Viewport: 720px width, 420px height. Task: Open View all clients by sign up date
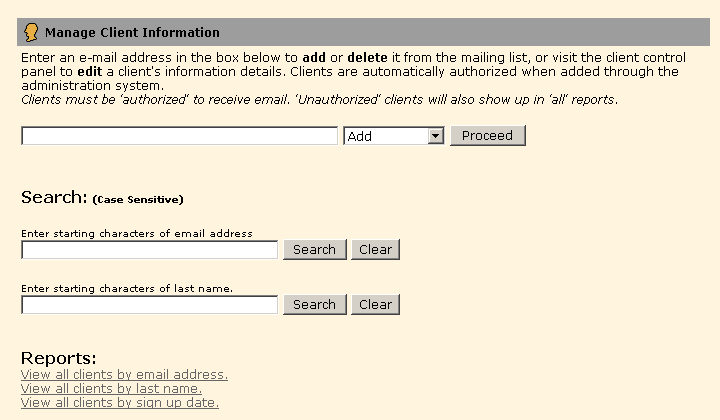coord(119,403)
